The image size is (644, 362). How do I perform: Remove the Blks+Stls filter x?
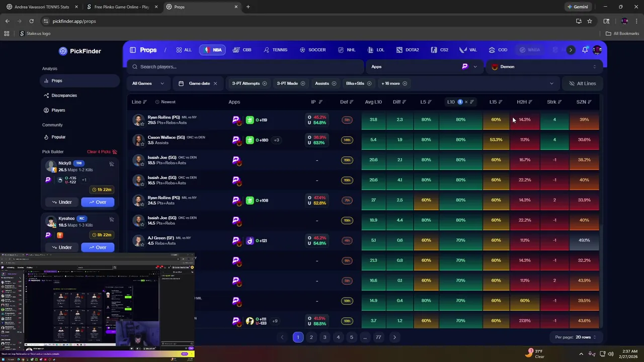point(369,83)
